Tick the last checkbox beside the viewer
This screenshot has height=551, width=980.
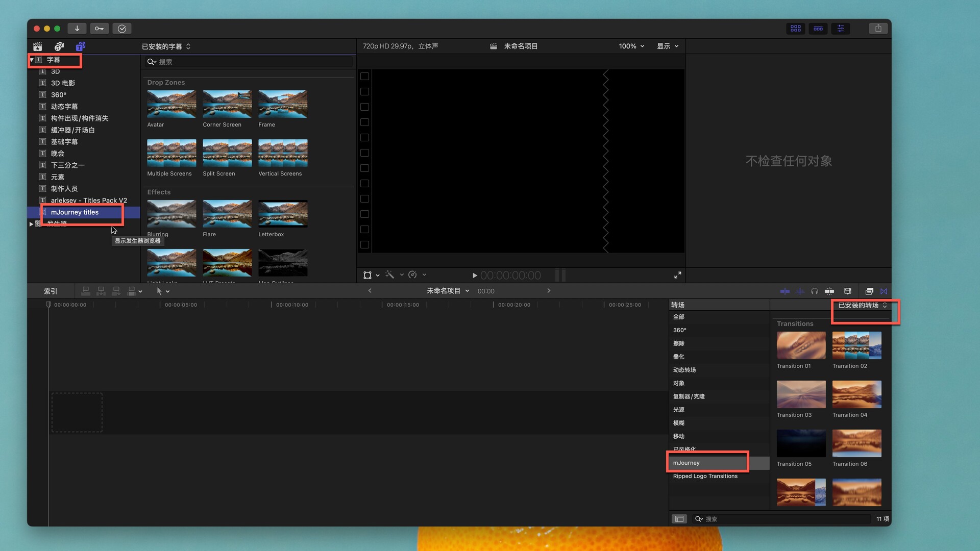tap(364, 245)
